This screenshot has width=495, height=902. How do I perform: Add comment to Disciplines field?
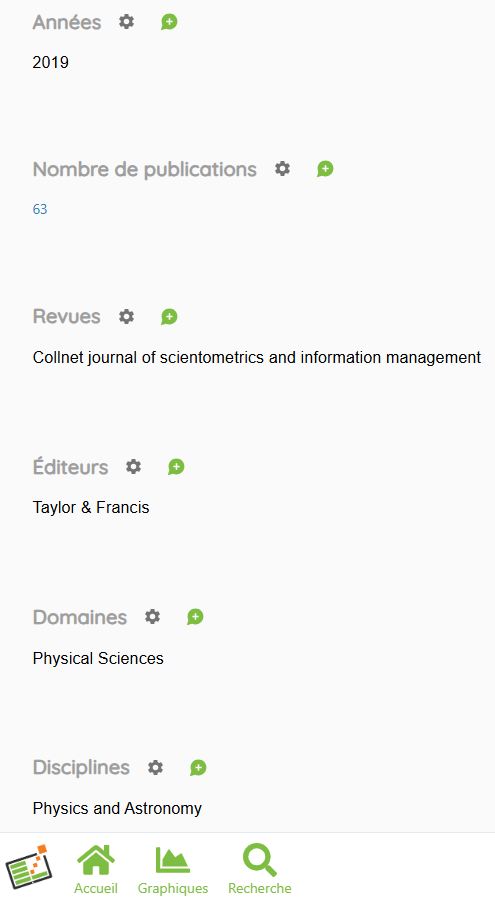pos(198,767)
